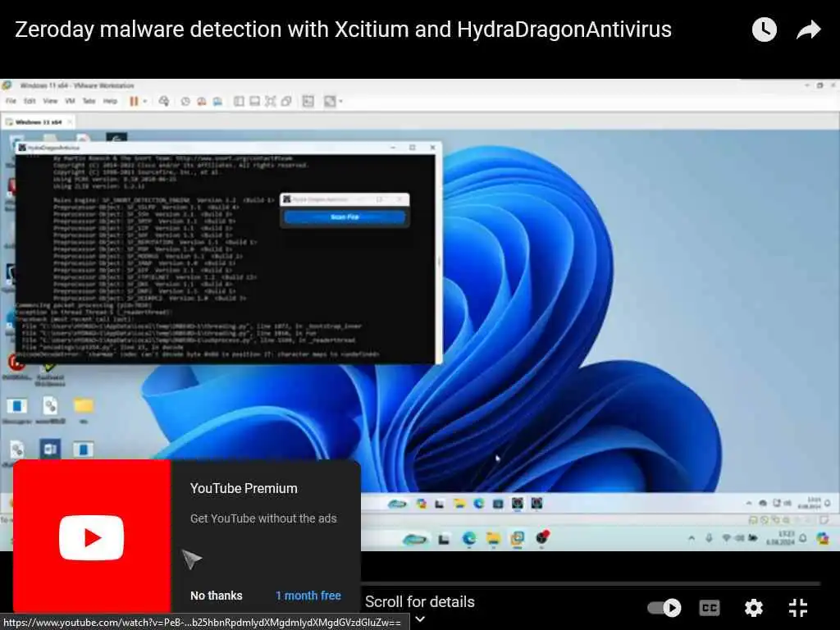This screenshot has height=630, width=840.
Task: Click the microphone icon in host tray
Action: pos(709,538)
